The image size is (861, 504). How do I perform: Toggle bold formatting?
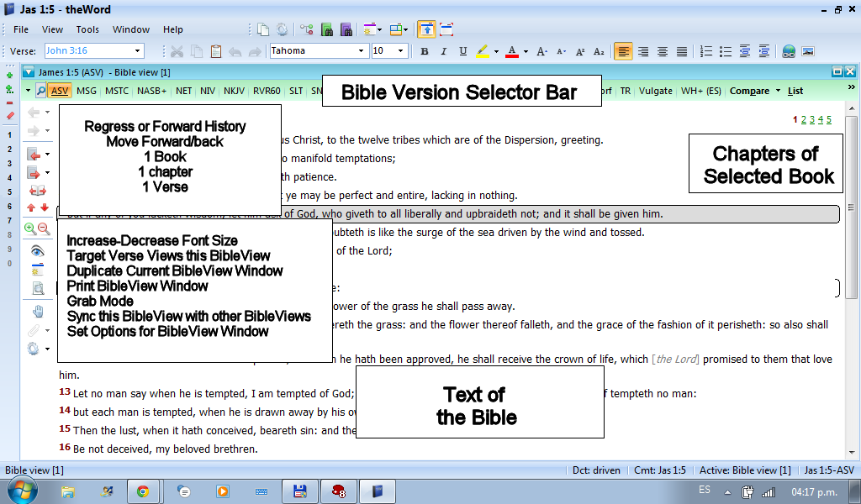[x=425, y=51]
